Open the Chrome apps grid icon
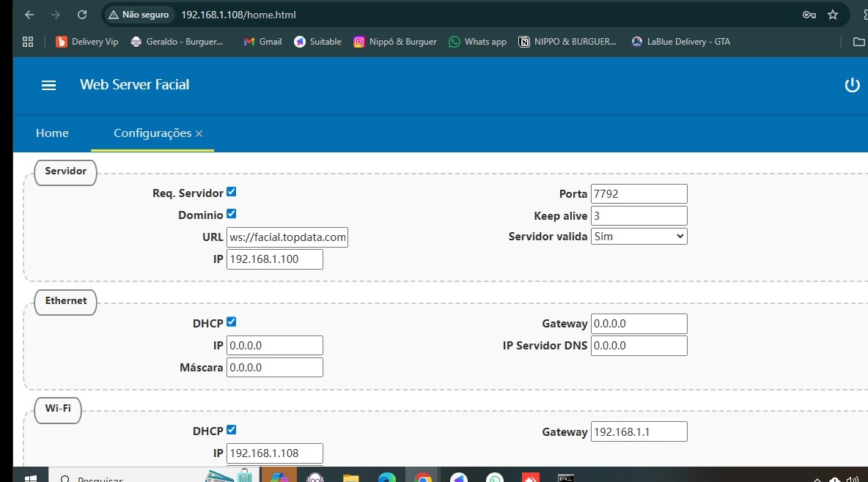 pos(28,42)
